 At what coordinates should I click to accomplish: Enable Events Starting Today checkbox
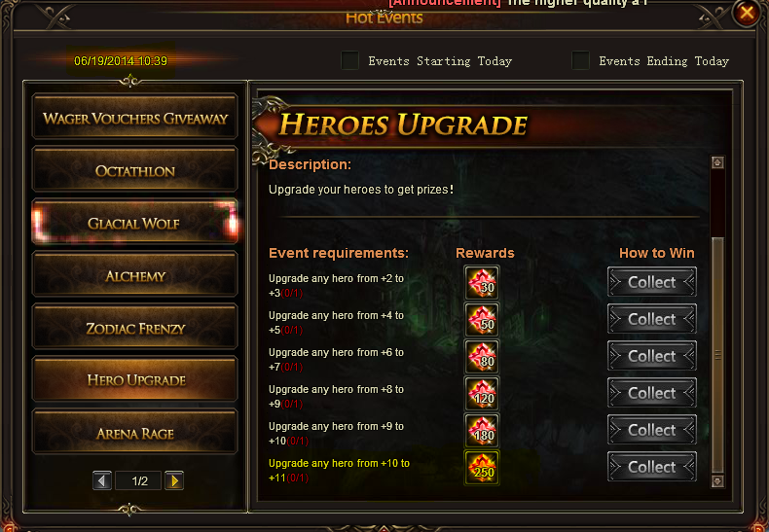(x=350, y=60)
